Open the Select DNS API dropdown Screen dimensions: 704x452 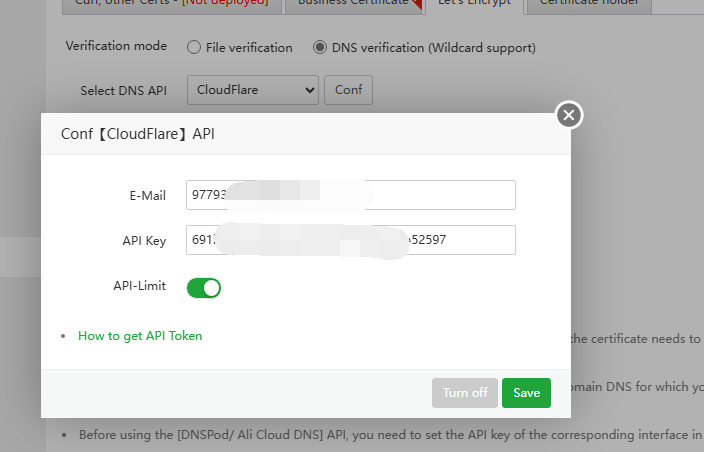[x=252, y=90]
